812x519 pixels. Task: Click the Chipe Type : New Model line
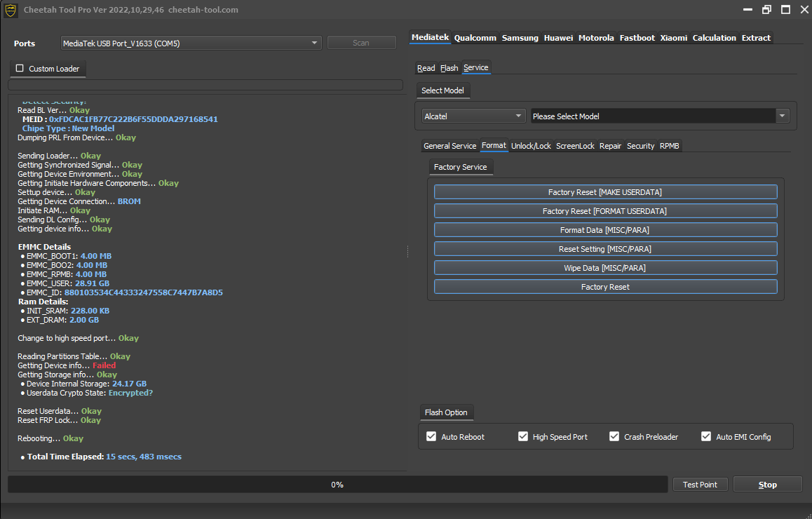tap(68, 128)
